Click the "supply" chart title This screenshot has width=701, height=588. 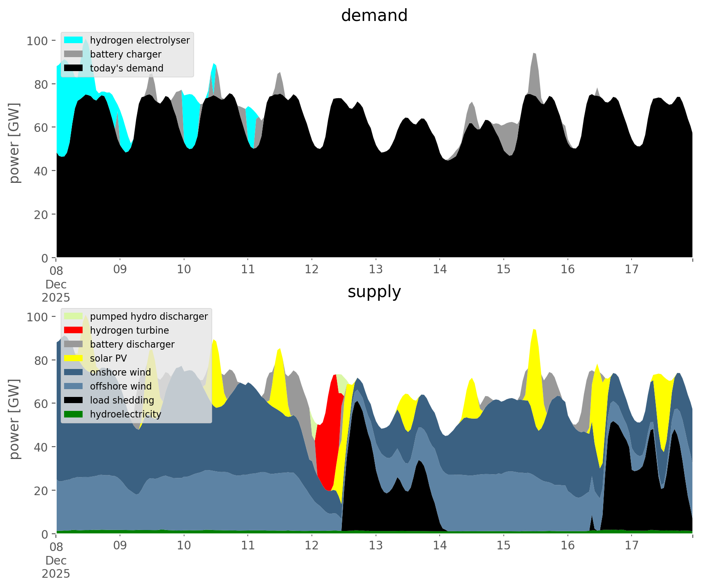point(374,292)
